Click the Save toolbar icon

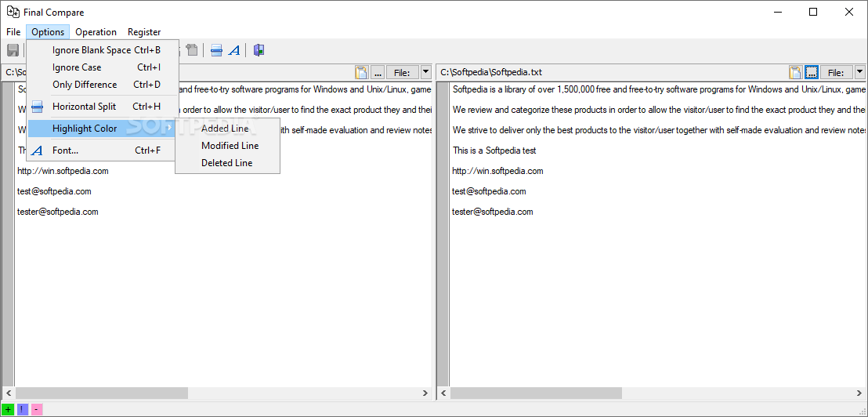[x=13, y=50]
